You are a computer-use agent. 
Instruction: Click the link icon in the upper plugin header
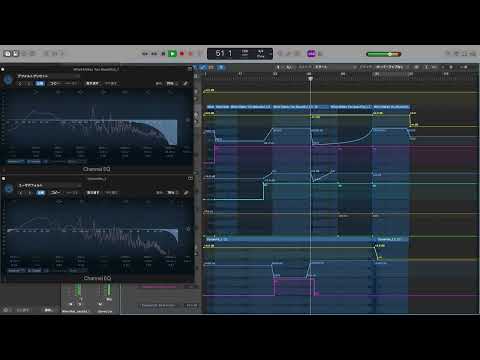click(186, 83)
